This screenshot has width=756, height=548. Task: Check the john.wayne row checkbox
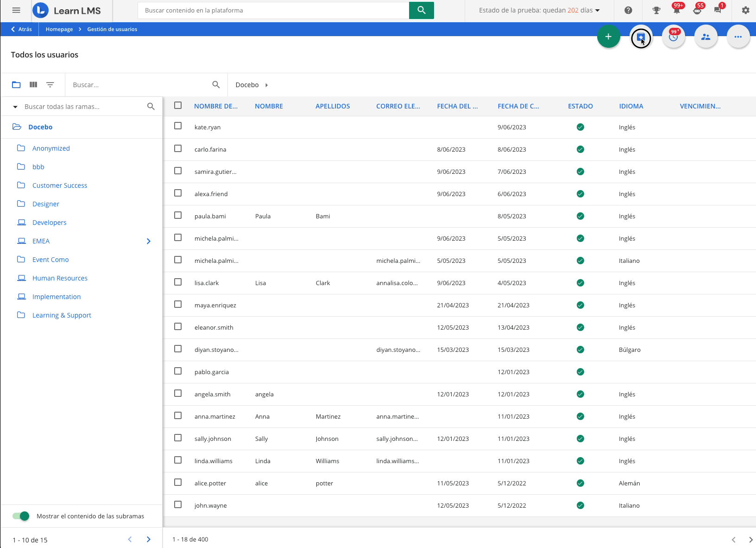[x=178, y=504]
